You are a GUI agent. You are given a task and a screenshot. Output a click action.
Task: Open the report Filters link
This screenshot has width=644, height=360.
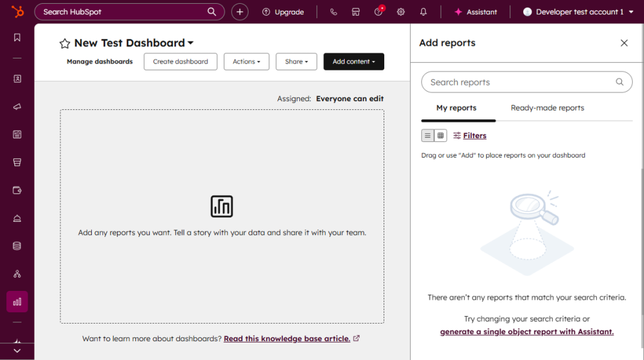pyautogui.click(x=470, y=136)
